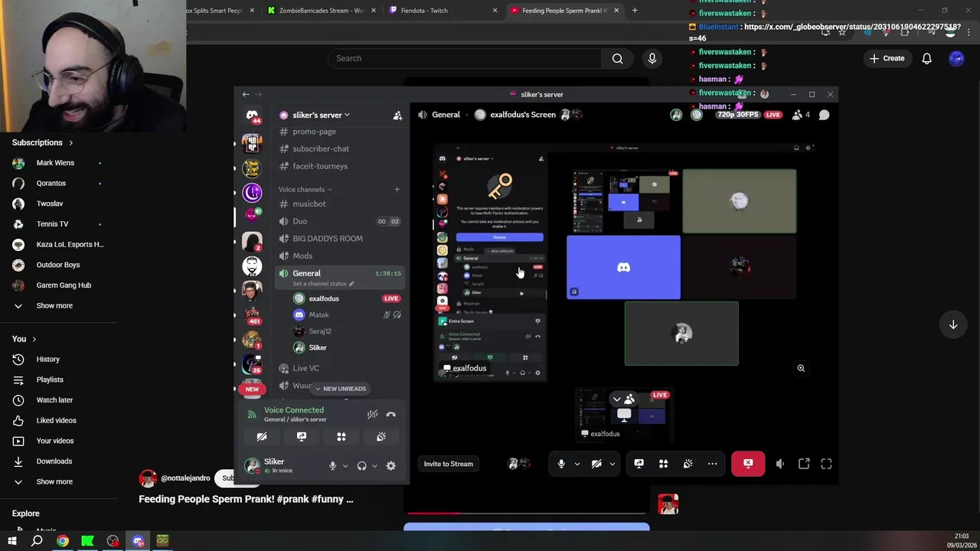Enter fullscreen for the stream
The height and width of the screenshot is (551, 980).
click(827, 464)
